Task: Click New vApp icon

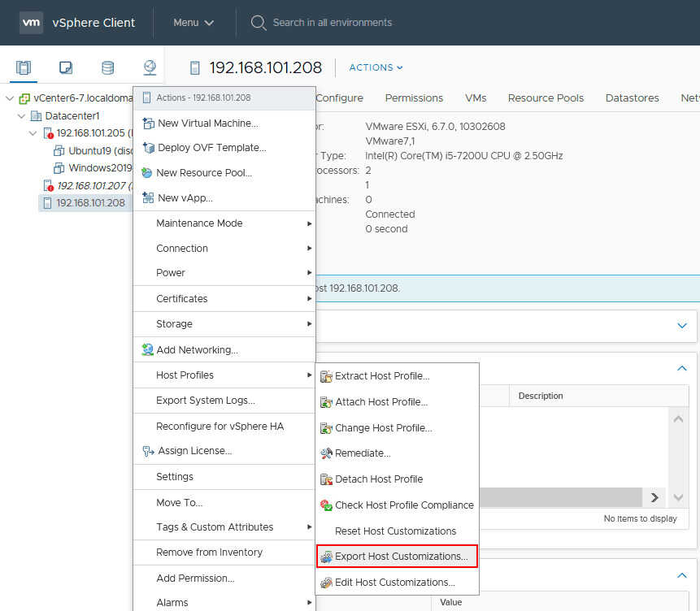Action: (148, 197)
